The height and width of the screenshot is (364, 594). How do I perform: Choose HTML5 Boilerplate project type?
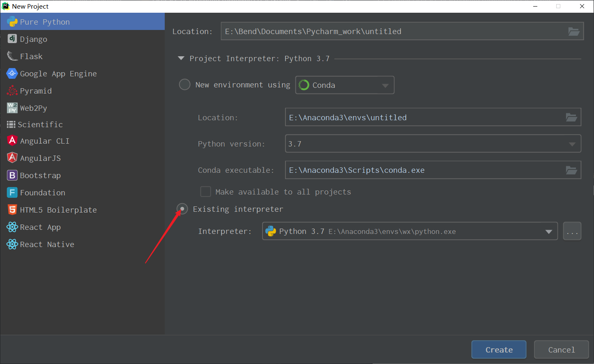click(x=83, y=210)
